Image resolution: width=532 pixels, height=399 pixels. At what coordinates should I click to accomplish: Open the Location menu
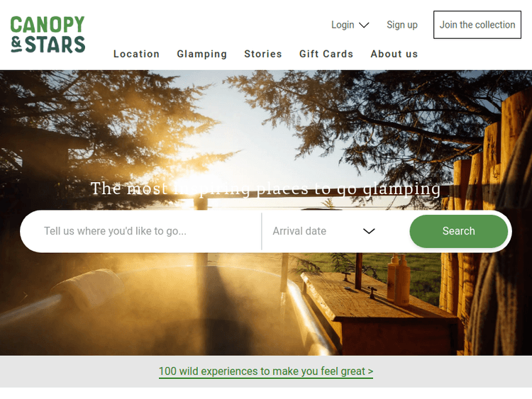136,54
